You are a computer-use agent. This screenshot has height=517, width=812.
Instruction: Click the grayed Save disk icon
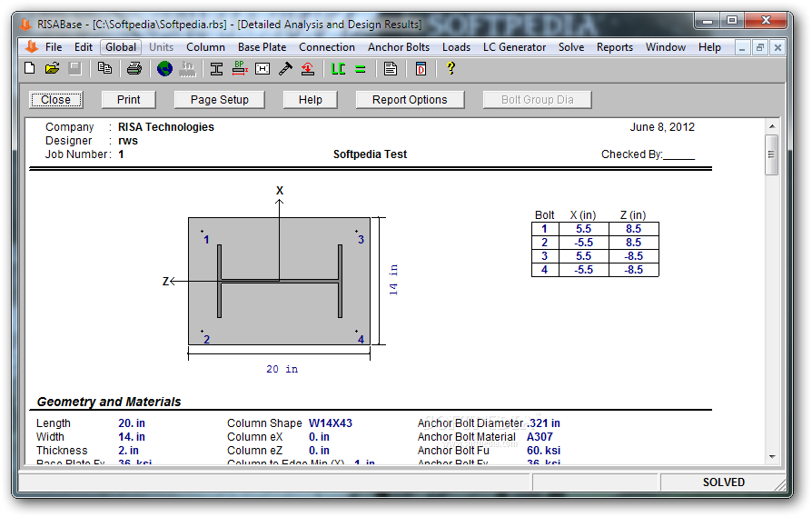click(75, 68)
